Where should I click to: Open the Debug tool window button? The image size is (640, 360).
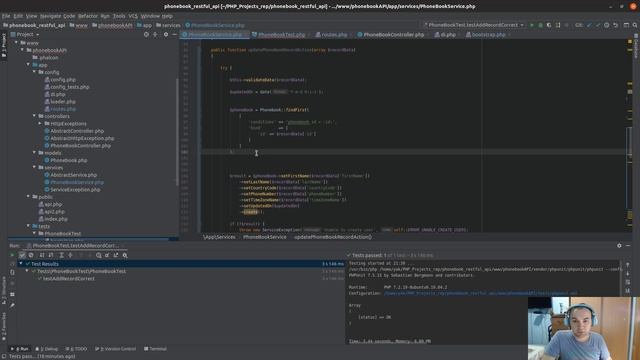tap(47, 349)
